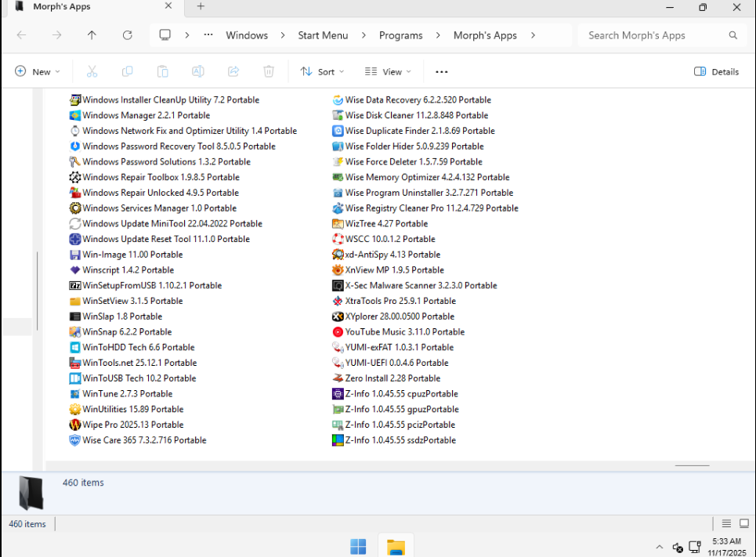This screenshot has height=557, width=756.
Task: Click the YouTube Music red icon
Action: point(338,332)
